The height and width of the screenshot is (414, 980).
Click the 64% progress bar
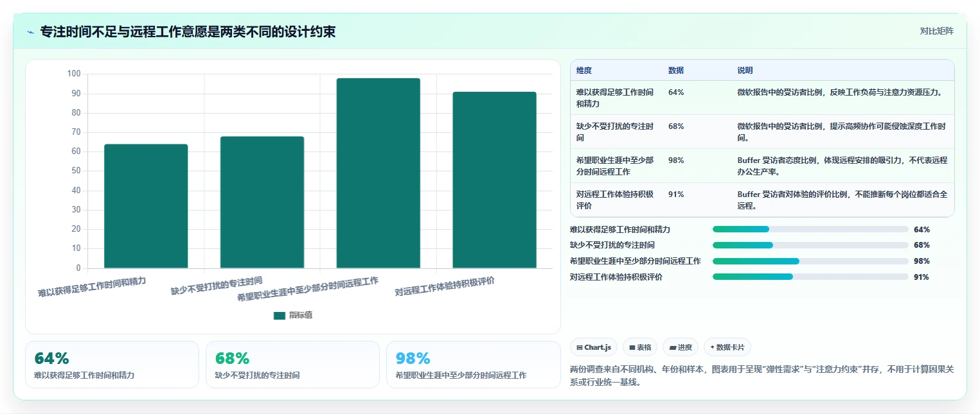coord(810,229)
